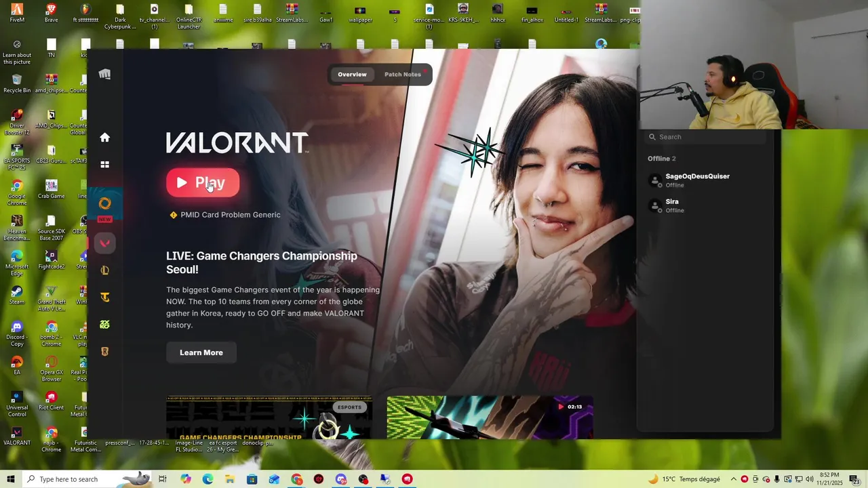868x488 pixels.
Task: Open Microsoft Store from the taskbar
Action: [252, 479]
